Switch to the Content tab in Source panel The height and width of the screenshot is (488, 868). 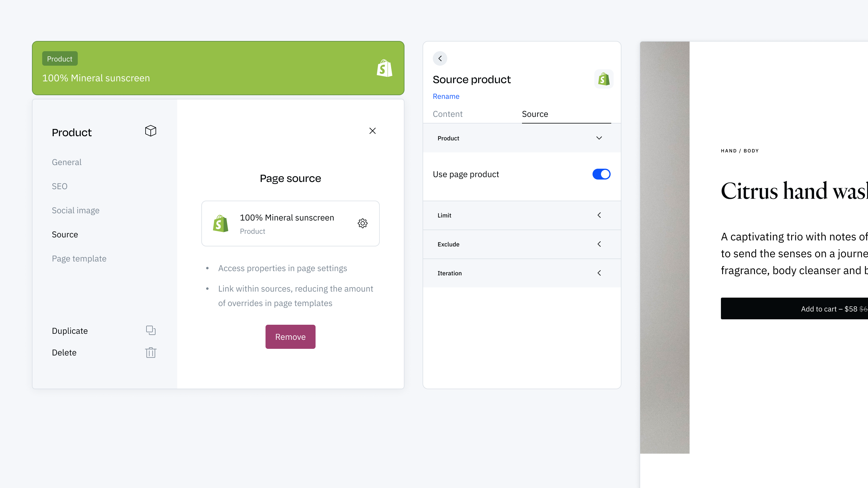[x=448, y=114]
